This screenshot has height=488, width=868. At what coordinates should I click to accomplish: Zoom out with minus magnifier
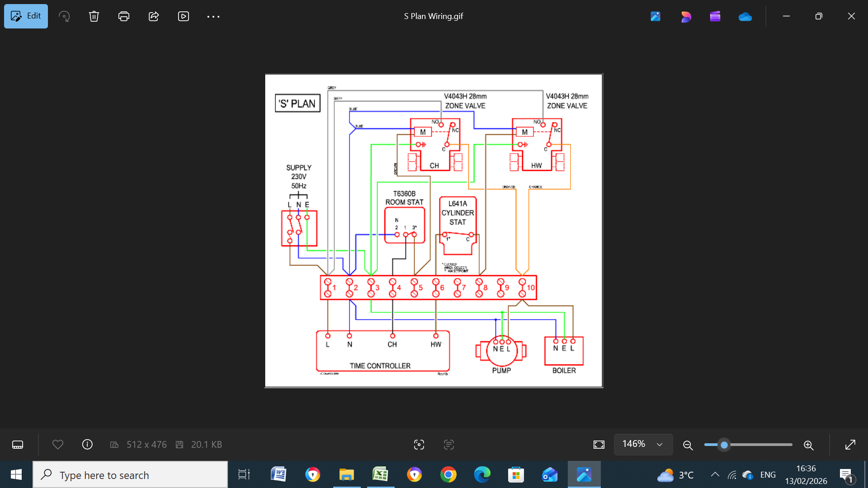click(x=688, y=445)
